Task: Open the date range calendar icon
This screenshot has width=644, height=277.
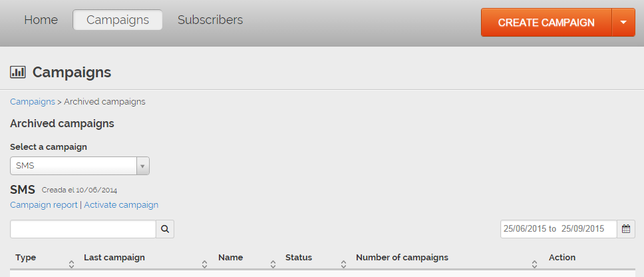Action: [x=626, y=229]
